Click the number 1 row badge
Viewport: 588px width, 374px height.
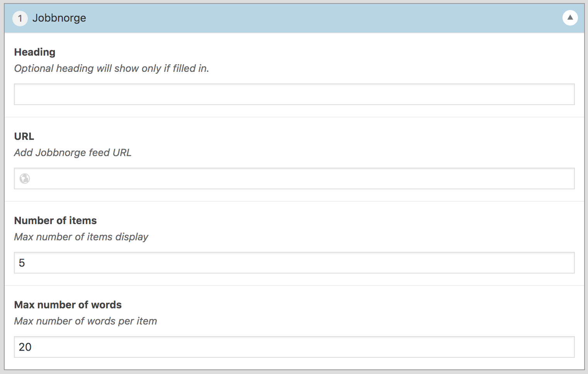[20, 18]
